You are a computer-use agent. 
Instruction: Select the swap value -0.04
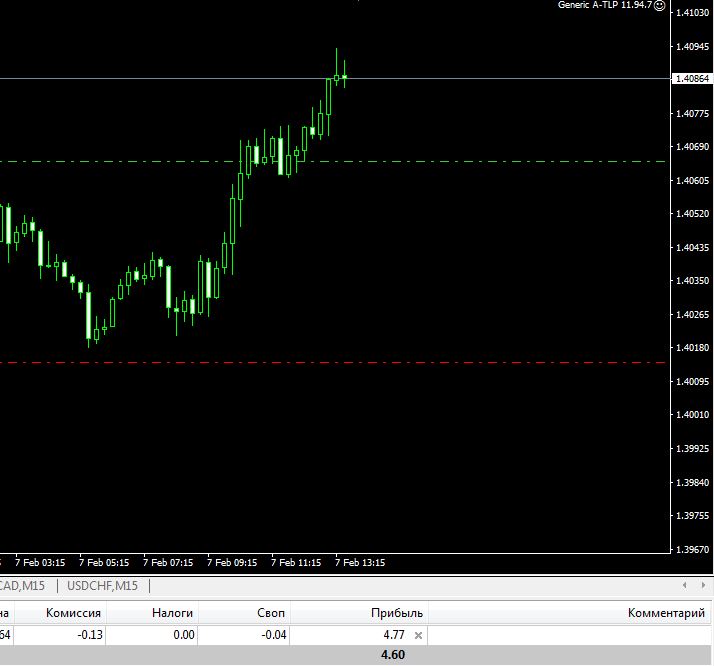coord(274,635)
